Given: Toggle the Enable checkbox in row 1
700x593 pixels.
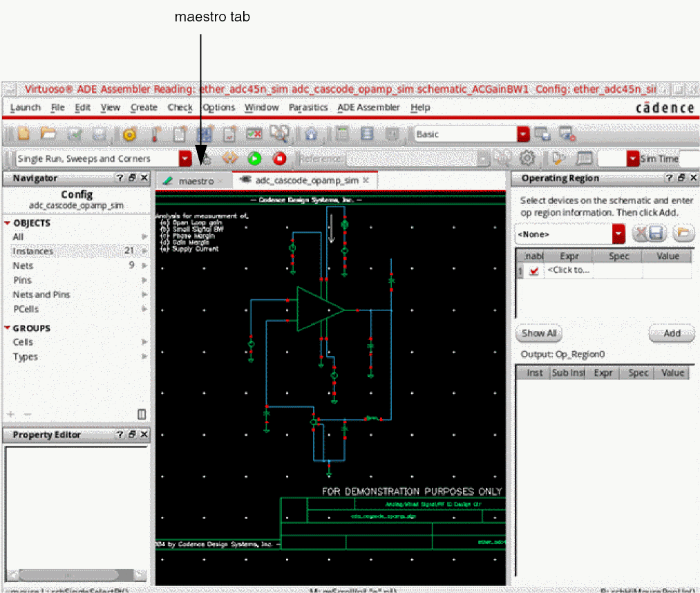Looking at the screenshot, I should coord(533,272).
